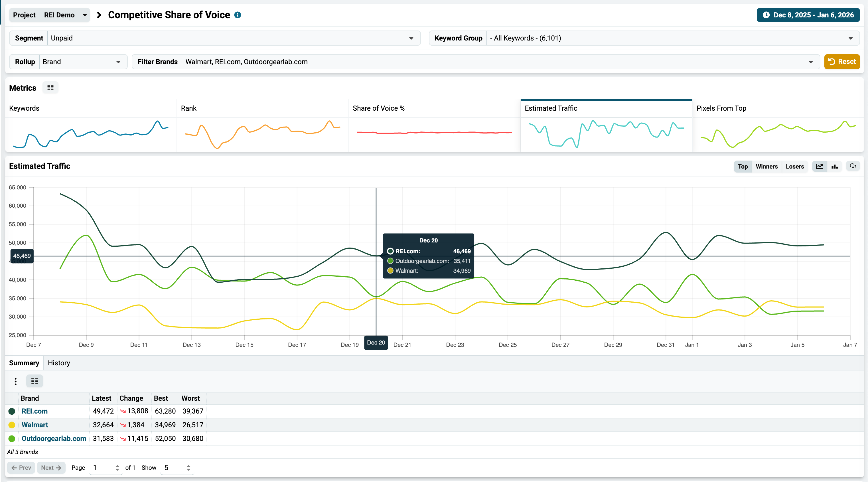
Task: Open the date range picker Dec 8 - Jan 6
Action: pos(808,15)
